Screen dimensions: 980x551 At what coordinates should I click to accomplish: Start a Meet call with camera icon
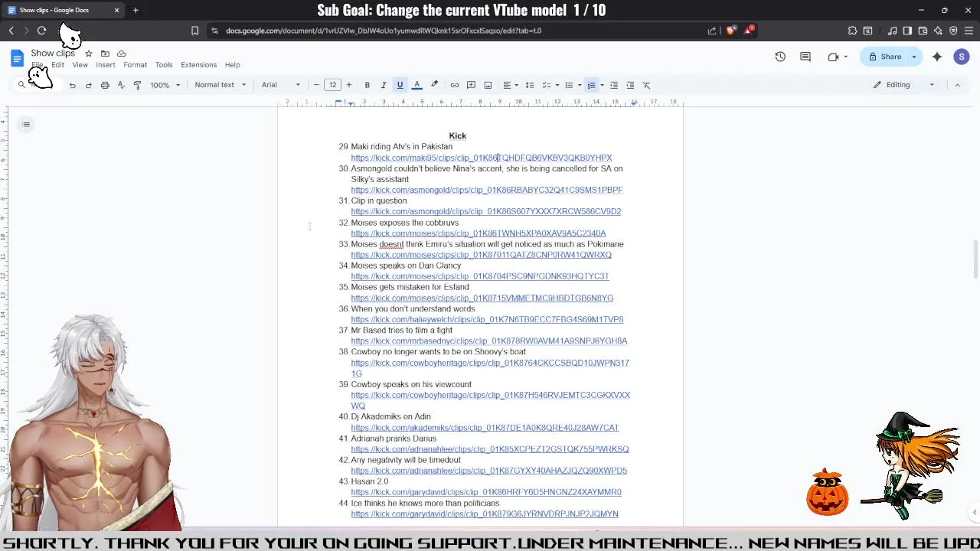[x=833, y=57]
